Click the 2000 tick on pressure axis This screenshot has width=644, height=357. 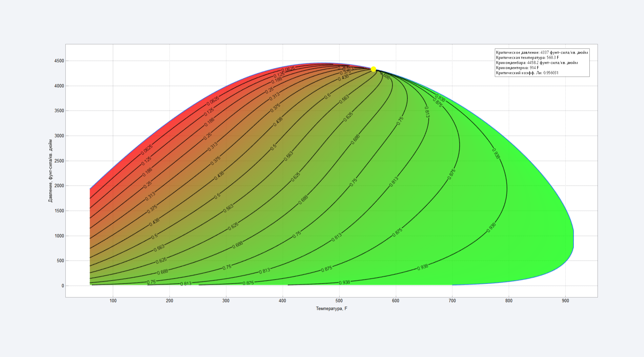59,186
